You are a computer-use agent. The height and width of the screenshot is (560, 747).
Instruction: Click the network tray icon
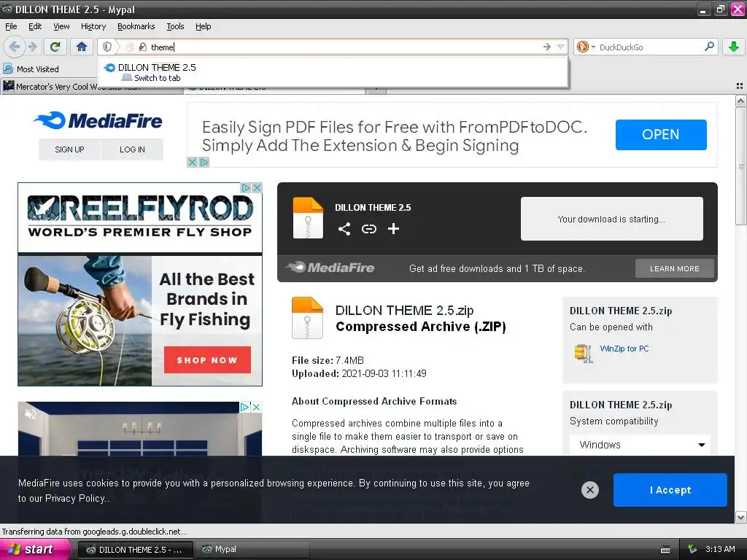coord(692,550)
